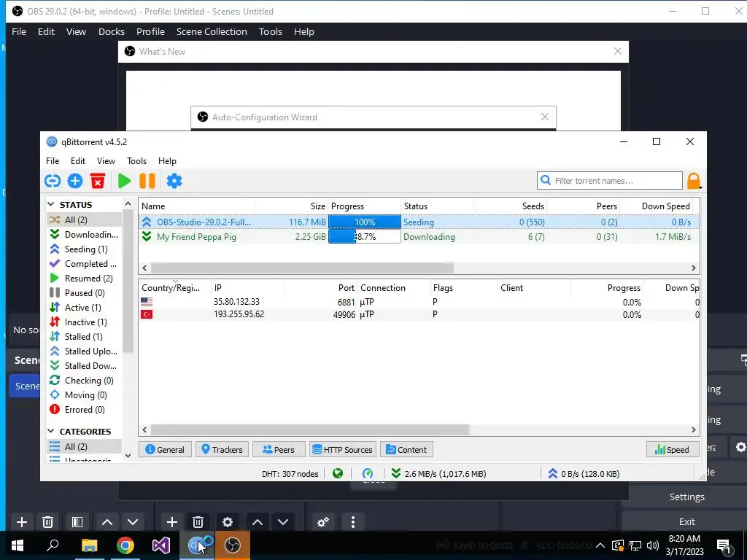The width and height of the screenshot is (747, 560).
Task: Click peers list horizontal scrollbar left arrow
Action: click(x=145, y=429)
